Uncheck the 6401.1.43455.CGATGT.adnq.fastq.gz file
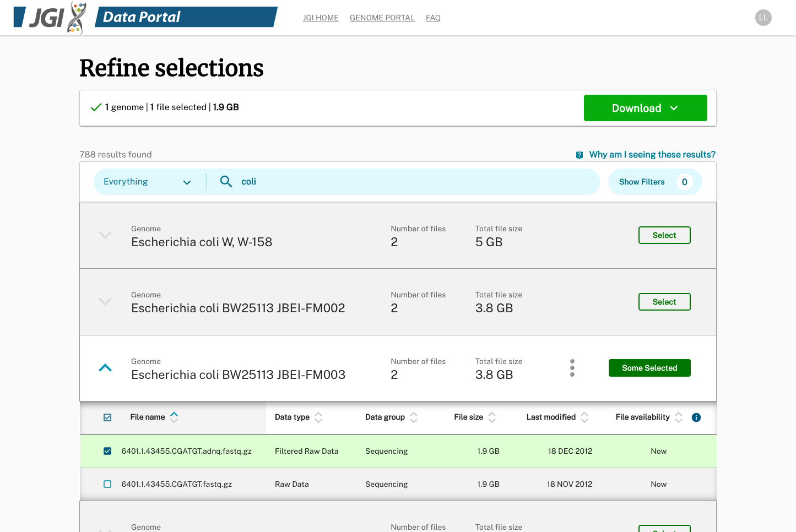The image size is (796, 532). pyautogui.click(x=107, y=450)
